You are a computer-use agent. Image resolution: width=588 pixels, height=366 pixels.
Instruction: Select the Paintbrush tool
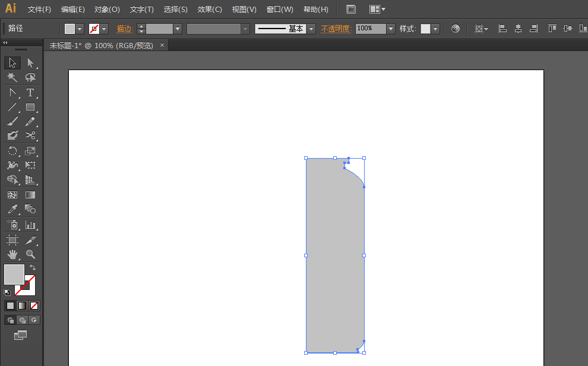(12, 121)
